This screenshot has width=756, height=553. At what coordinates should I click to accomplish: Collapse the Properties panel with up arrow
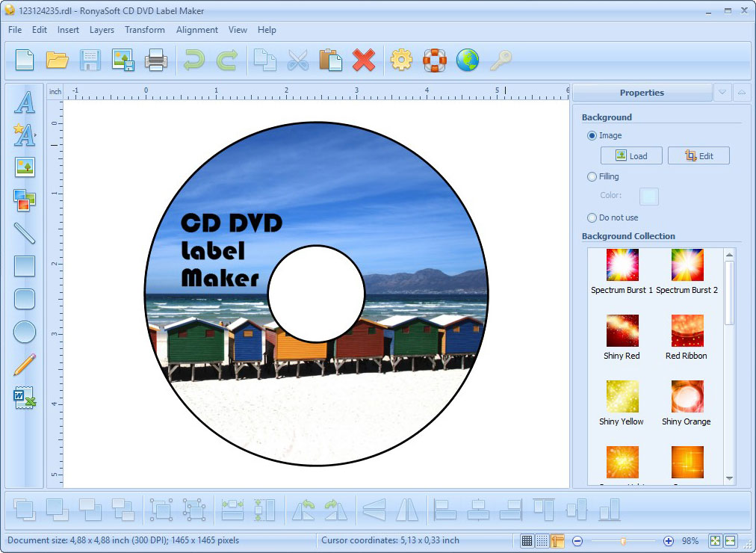pos(742,92)
